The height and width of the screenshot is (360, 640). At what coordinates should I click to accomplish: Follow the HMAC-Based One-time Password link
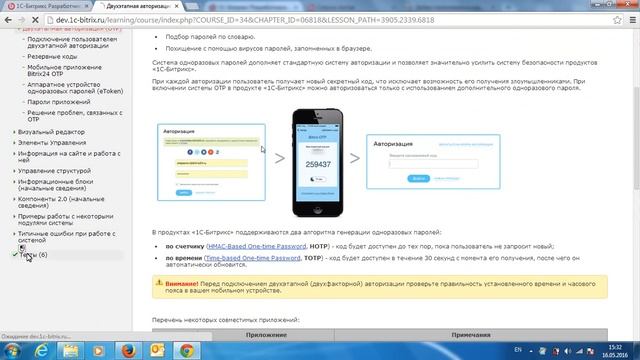(x=257, y=246)
